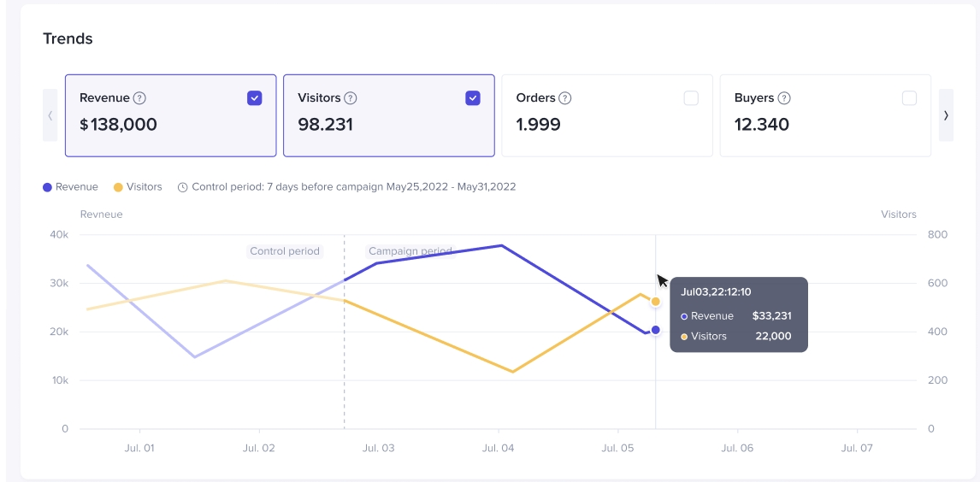980x482 pixels.
Task: Click the Control period chart label
Action: [x=285, y=251]
